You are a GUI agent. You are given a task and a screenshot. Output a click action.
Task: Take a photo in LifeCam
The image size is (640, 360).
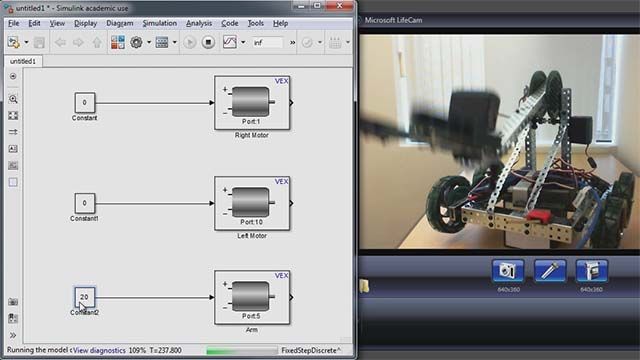tap(508, 271)
